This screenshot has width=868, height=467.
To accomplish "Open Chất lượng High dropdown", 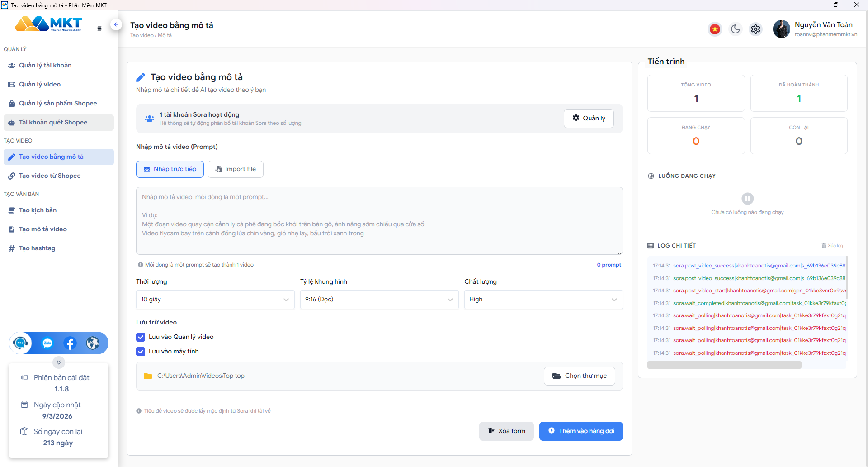I will (543, 300).
